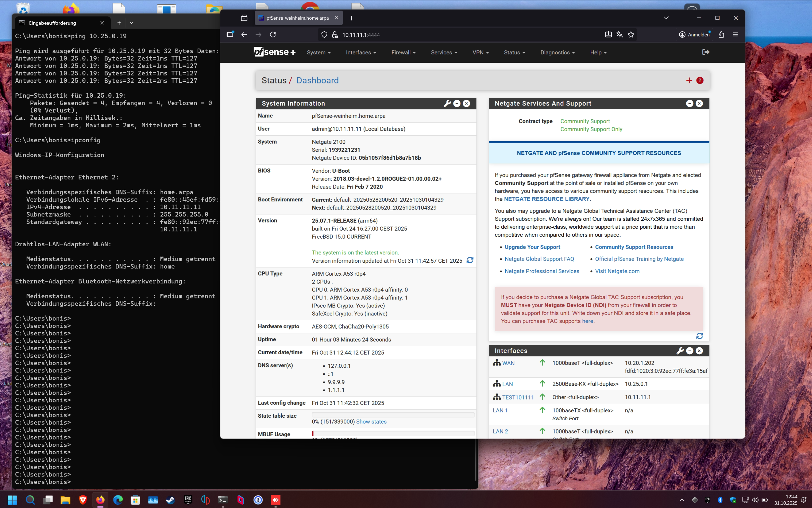
Task: Open the dashboard red help icon
Action: 700,80
